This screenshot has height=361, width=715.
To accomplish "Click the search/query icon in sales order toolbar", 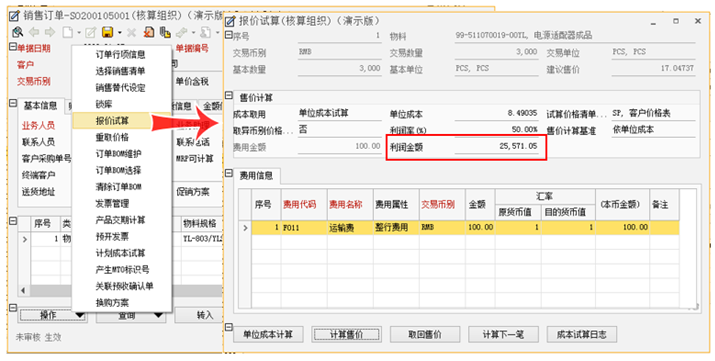I will (17, 32).
